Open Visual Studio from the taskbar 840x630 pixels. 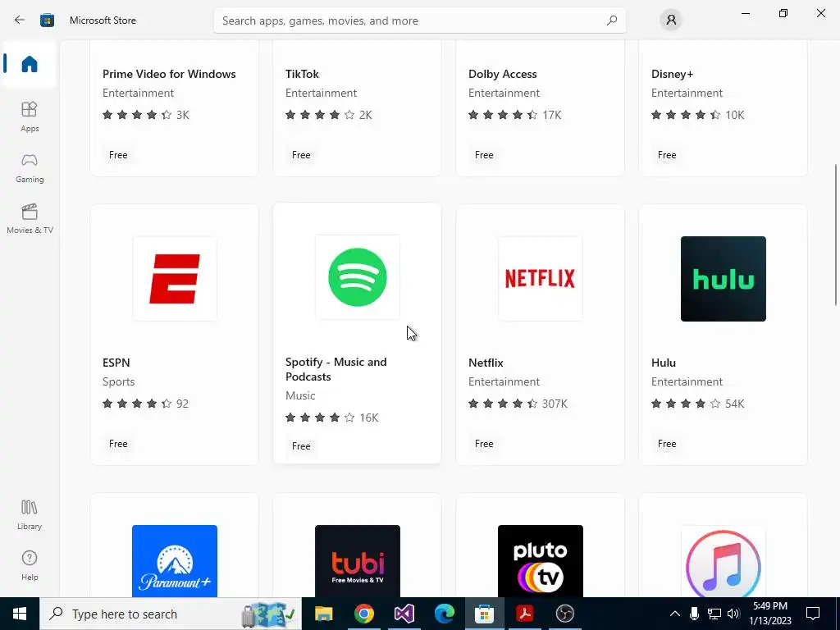coord(404,614)
